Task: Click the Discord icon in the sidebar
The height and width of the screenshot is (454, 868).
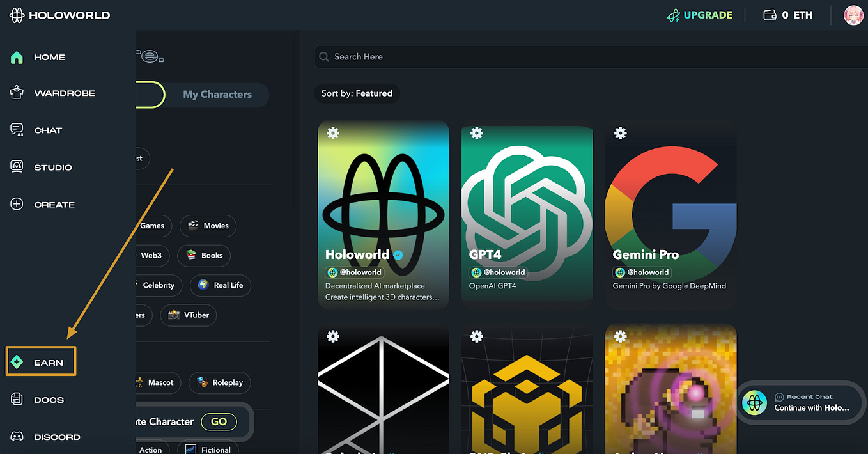Action: coord(17,437)
